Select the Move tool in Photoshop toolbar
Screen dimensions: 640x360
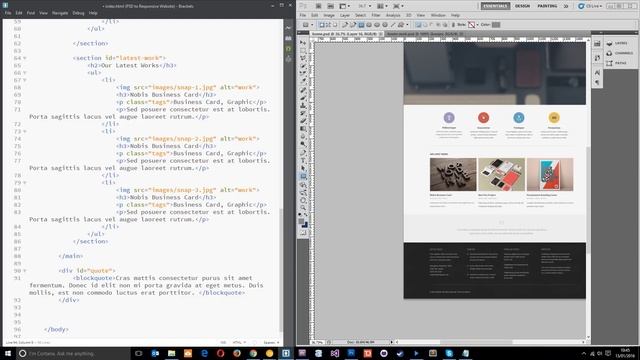click(x=303, y=42)
